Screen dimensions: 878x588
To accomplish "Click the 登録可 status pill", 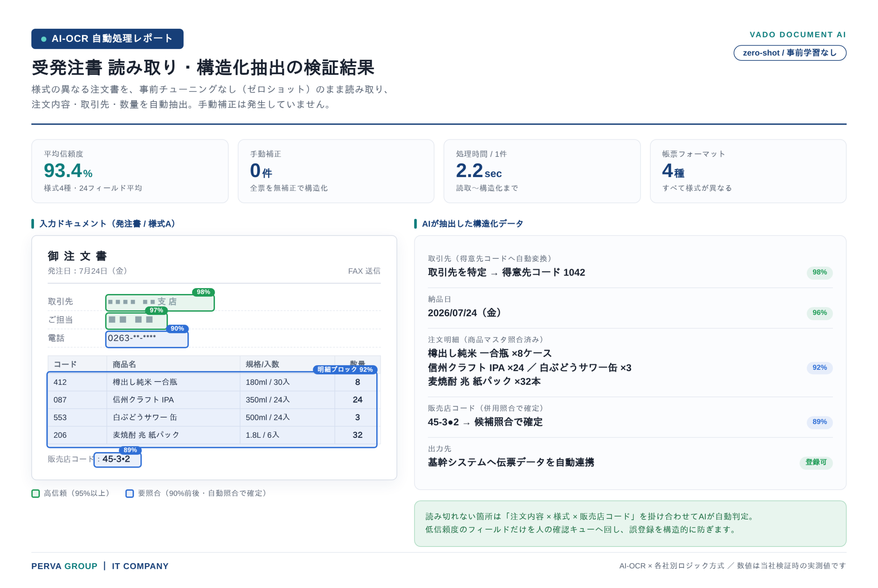I will (x=816, y=463).
